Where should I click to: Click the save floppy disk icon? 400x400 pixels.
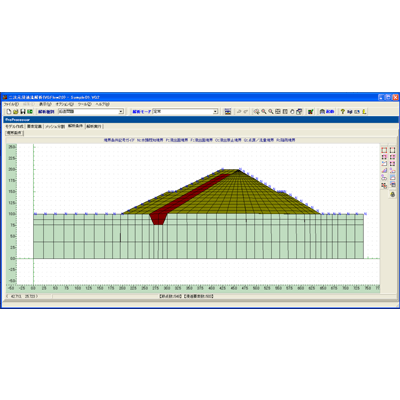click(x=23, y=112)
